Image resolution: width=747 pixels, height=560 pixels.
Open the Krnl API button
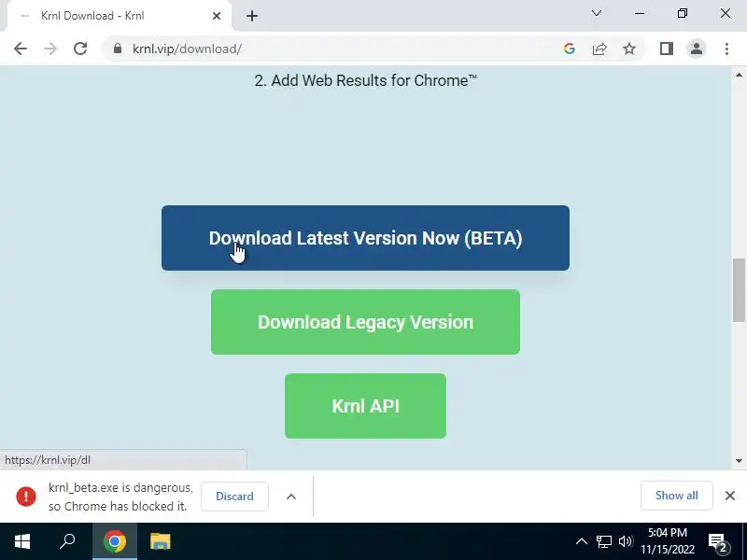pos(365,406)
